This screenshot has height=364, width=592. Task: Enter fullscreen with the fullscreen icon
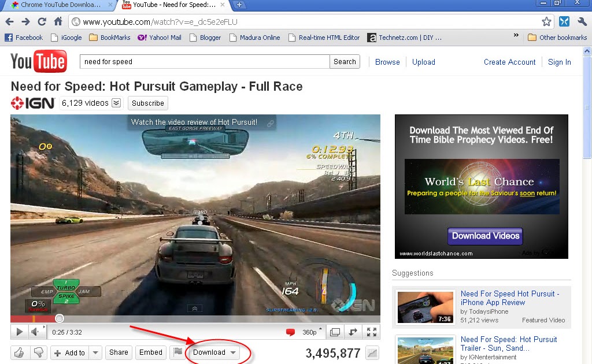coord(372,332)
